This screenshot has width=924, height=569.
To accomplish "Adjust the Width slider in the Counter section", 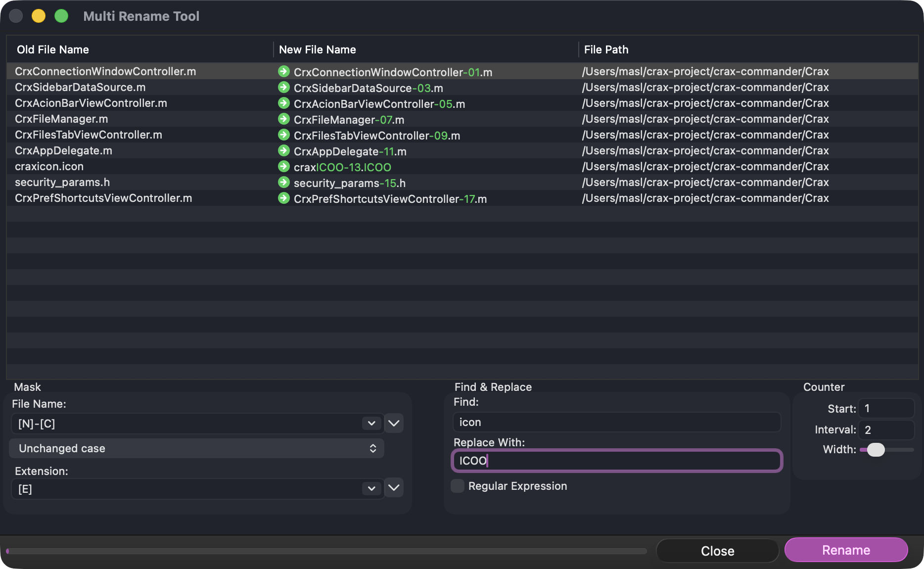I will (877, 450).
